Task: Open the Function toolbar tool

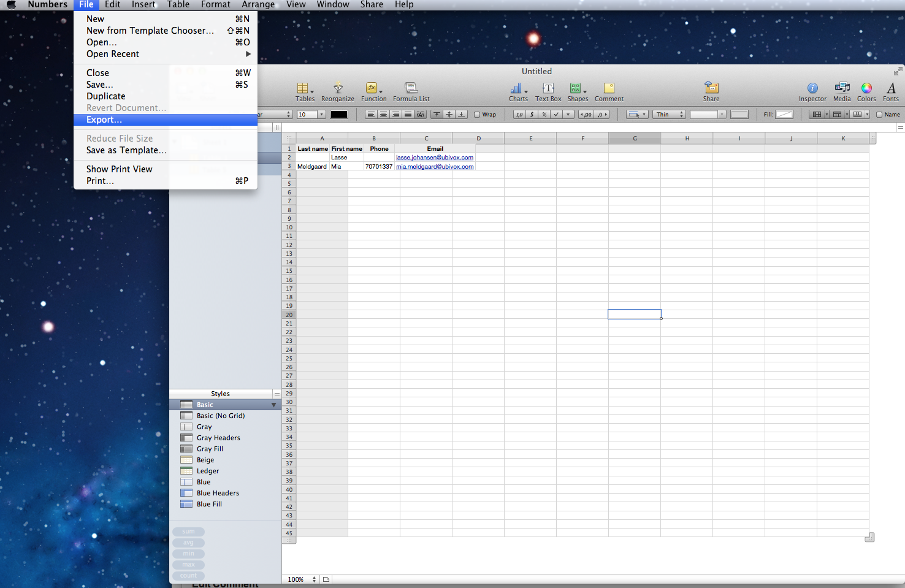Action: pos(373,92)
